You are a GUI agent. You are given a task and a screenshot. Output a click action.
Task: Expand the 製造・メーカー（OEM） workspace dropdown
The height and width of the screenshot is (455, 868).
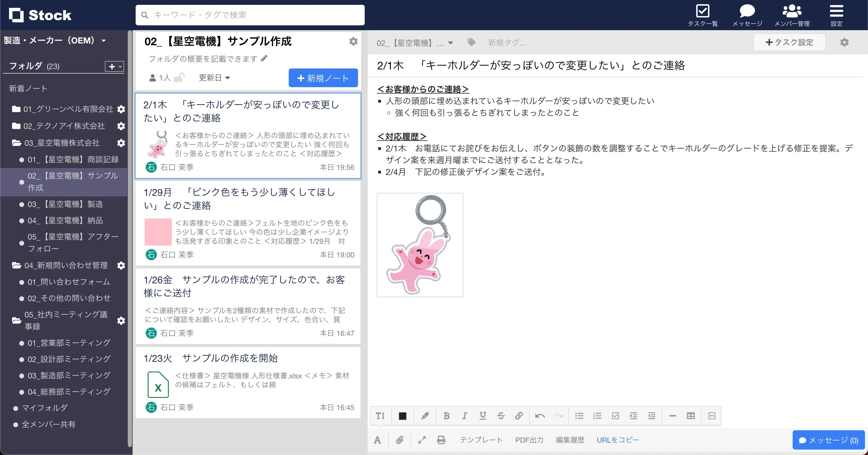103,40
